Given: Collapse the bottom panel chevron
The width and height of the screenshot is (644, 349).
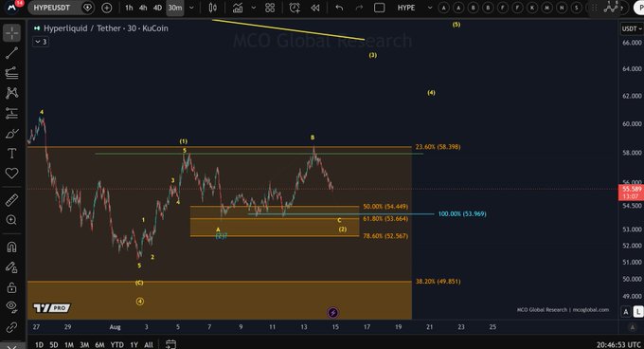Looking at the screenshot, I should pos(11,347).
